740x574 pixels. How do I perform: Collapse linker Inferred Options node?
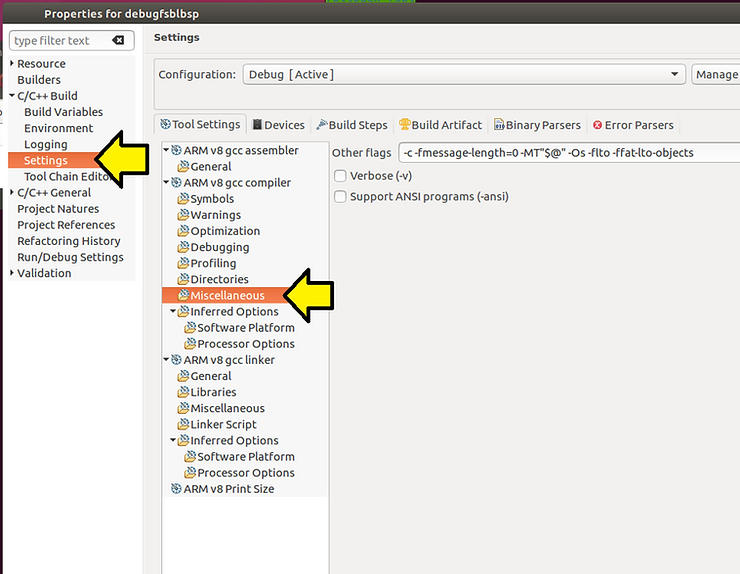click(x=173, y=439)
